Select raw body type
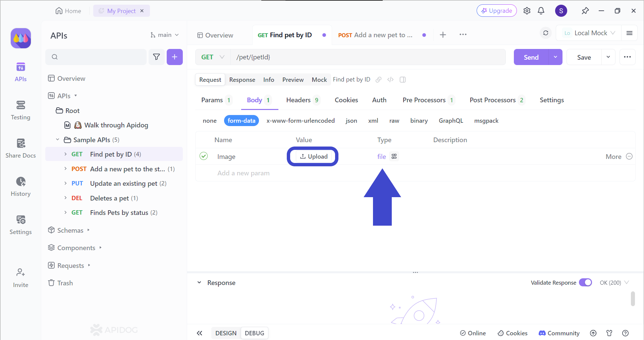 (394, 120)
